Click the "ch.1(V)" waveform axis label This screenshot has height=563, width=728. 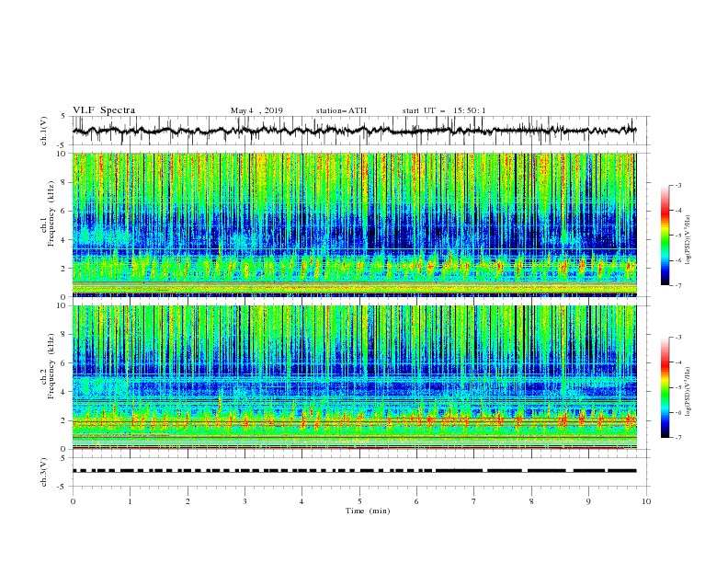[x=44, y=131]
